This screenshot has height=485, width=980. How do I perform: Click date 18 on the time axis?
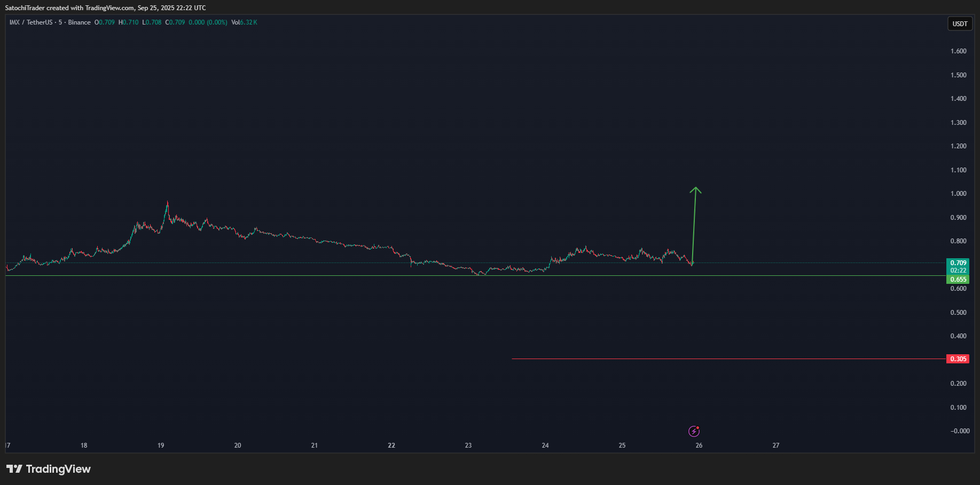[84, 446]
